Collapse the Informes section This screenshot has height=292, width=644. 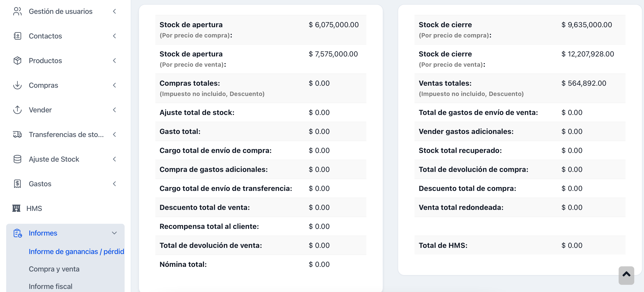pyautogui.click(x=115, y=233)
